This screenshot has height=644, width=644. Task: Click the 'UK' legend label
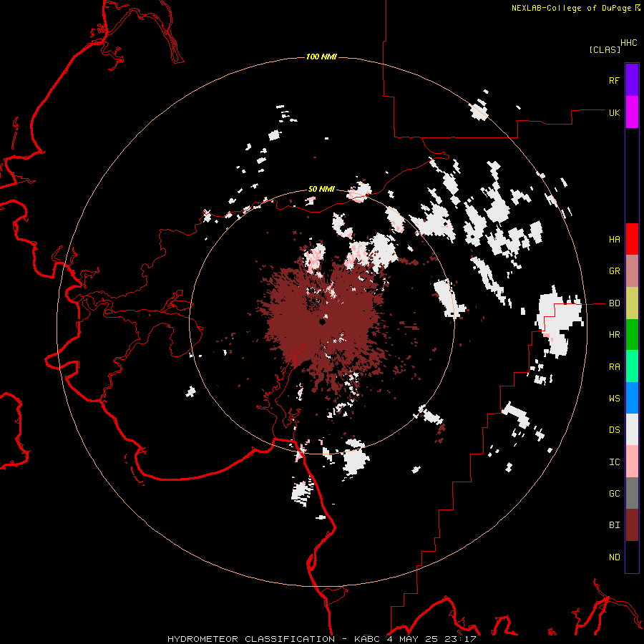[x=615, y=112]
